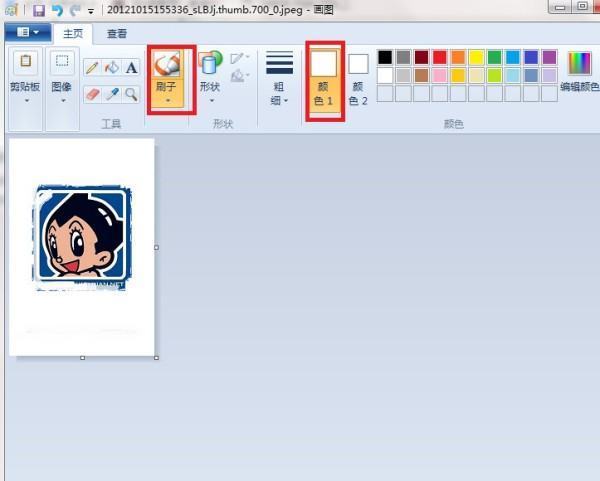Select the Color picker eyedropper tool

112,94
